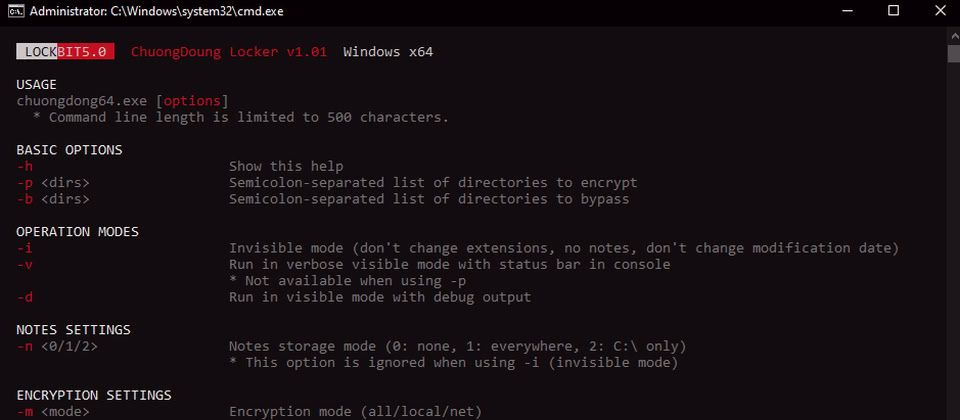The height and width of the screenshot is (420, 960).
Task: Click the LOCKBIT5.0 banner label
Action: click(x=66, y=51)
